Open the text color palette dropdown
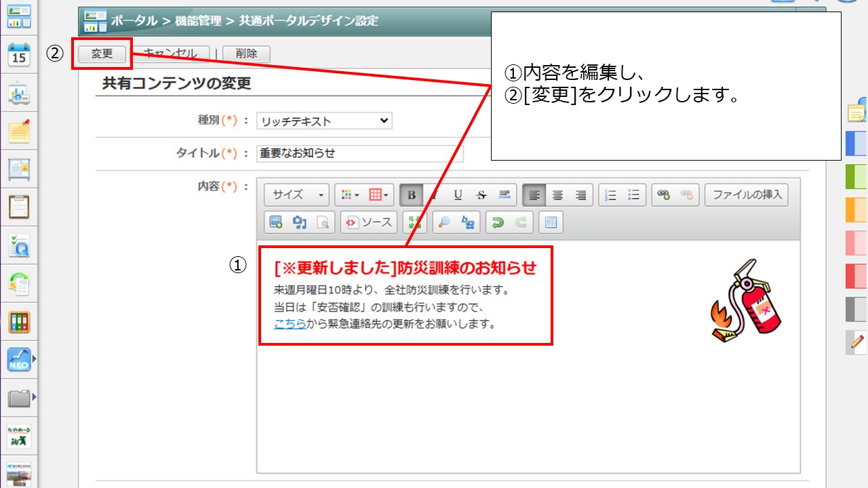Image resolution: width=868 pixels, height=488 pixels. coord(350,195)
